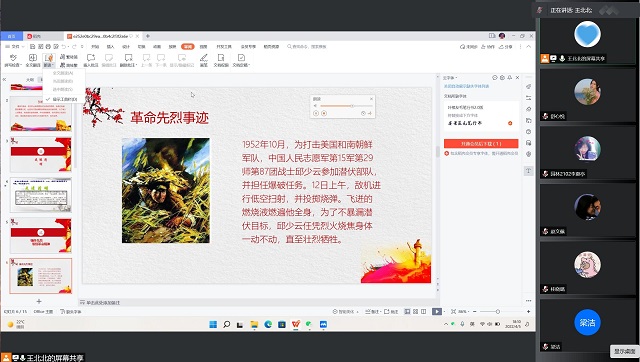Click the red member download button

[481, 144]
